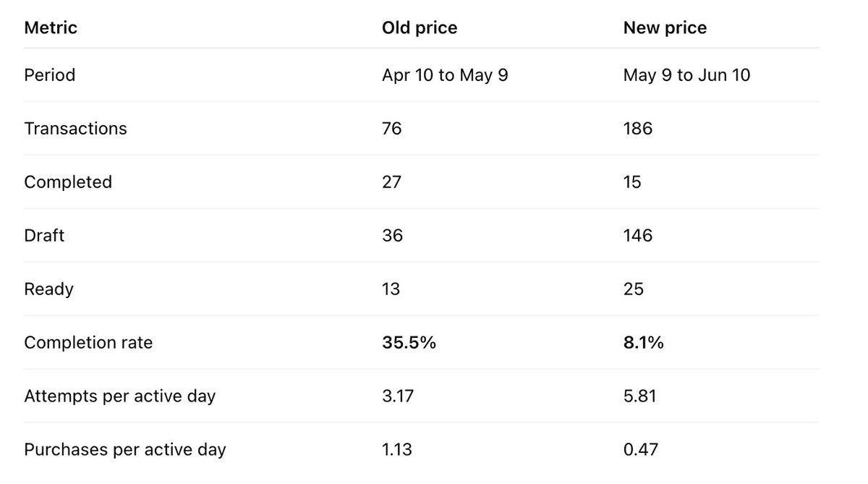
Task: Click the bold 35.5% completion rate
Action: point(409,342)
